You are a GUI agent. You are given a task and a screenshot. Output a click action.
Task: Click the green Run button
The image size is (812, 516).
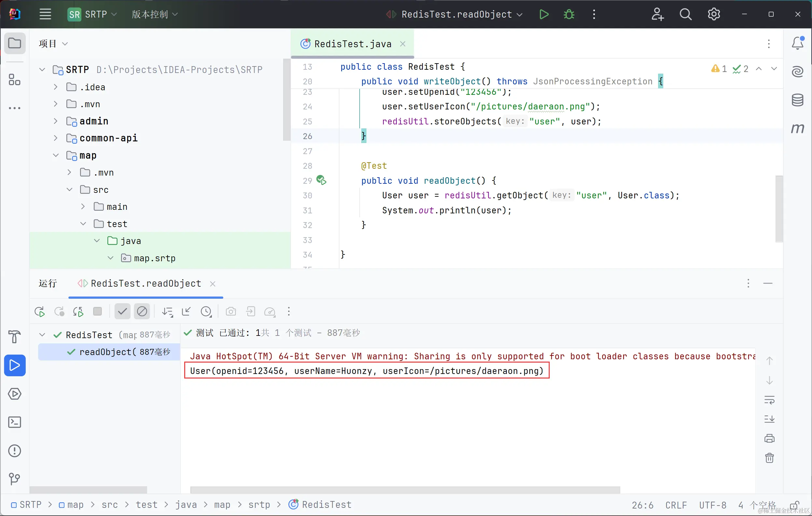pyautogui.click(x=544, y=15)
